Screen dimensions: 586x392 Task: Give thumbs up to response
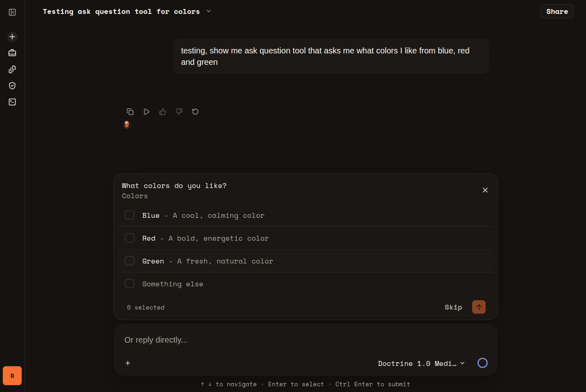click(163, 112)
